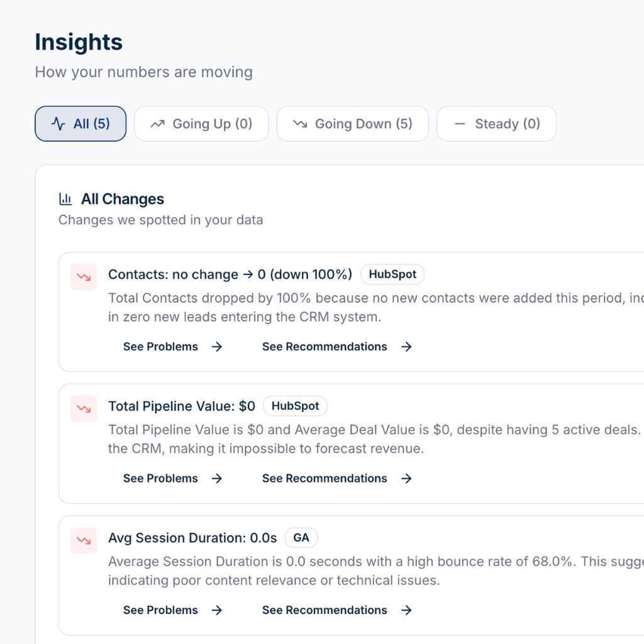Click the downward trend icon beside Contacts
Image resolution: width=644 pixels, height=644 pixels.
[x=83, y=277]
